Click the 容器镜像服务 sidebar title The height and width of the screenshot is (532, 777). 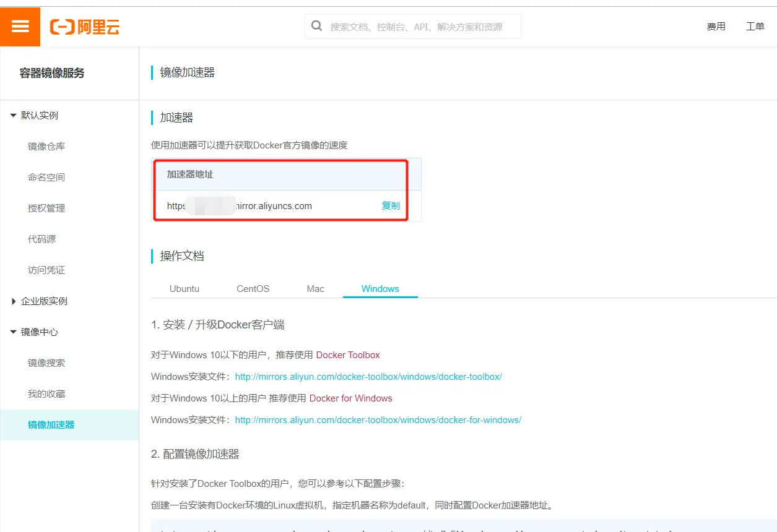52,73
